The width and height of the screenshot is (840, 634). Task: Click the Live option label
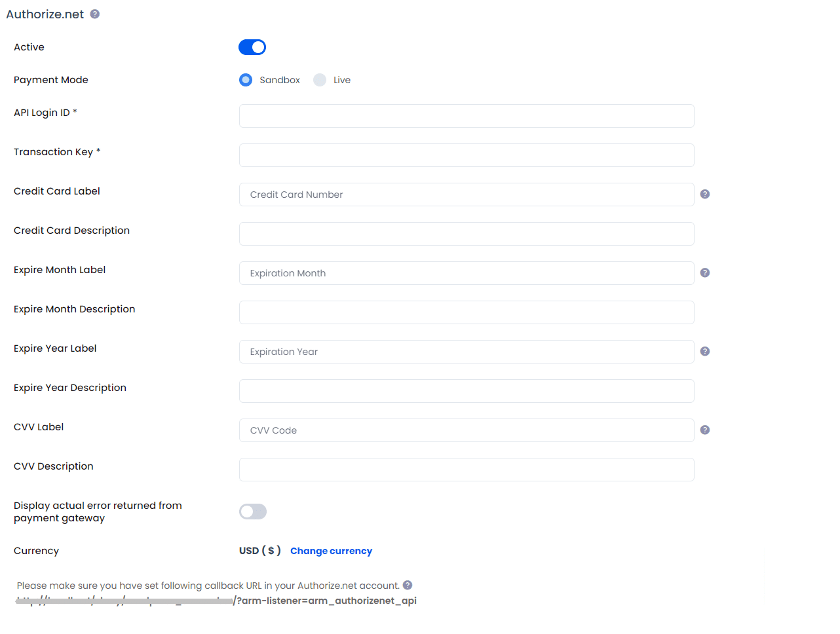coord(342,80)
